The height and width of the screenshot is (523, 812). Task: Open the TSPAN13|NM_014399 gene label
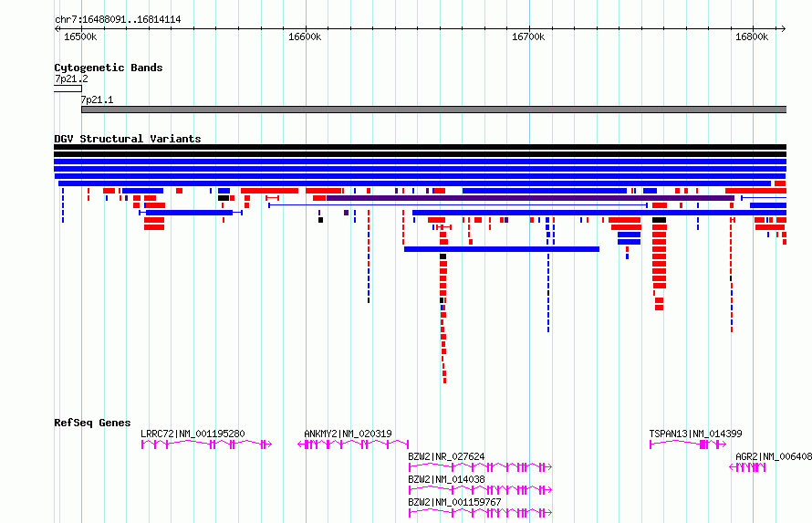pyautogui.click(x=695, y=434)
